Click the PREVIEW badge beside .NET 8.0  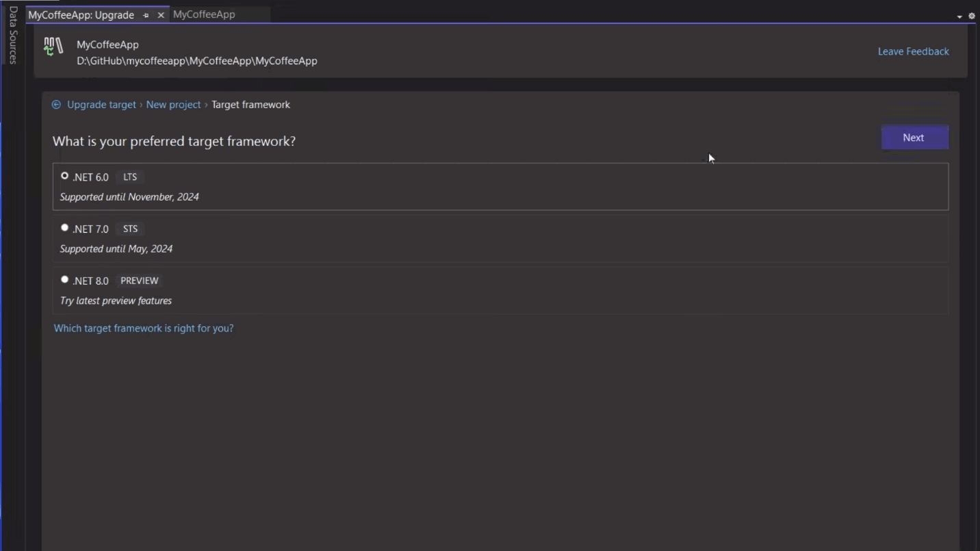(x=139, y=280)
